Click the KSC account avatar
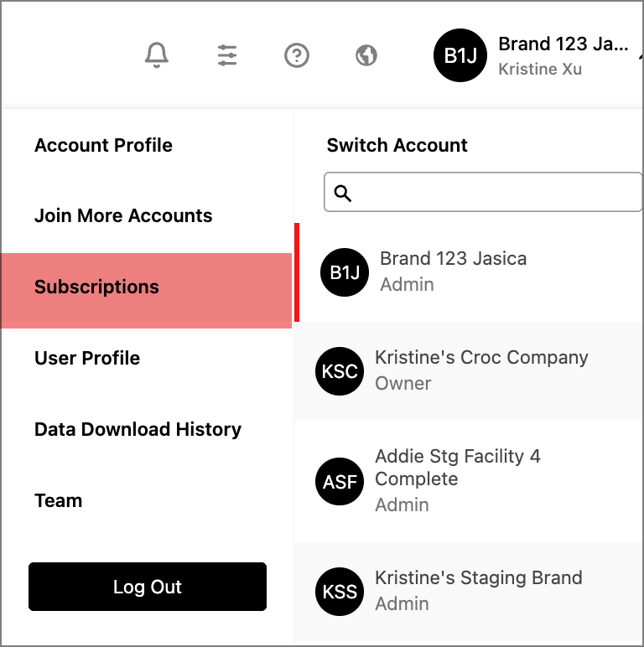The height and width of the screenshot is (647, 644). pyautogui.click(x=340, y=371)
